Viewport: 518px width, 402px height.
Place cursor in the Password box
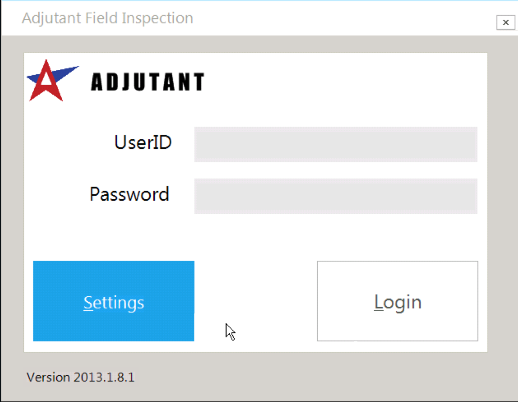pos(336,196)
